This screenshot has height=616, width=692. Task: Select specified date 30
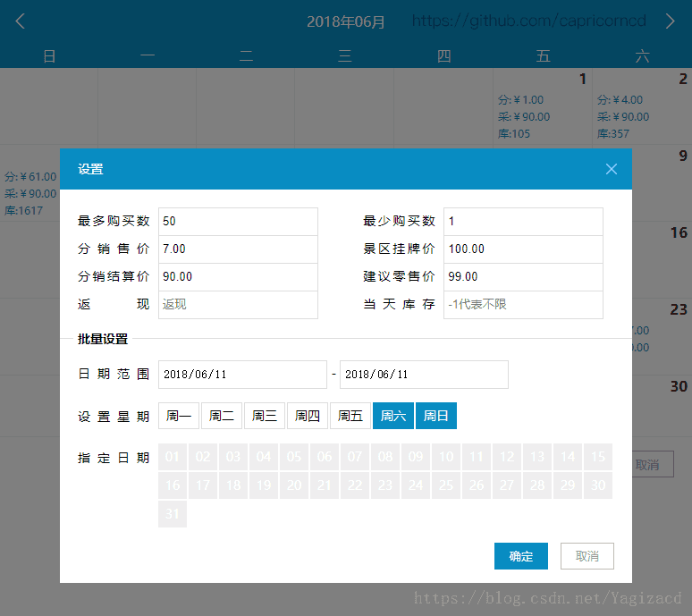pos(598,485)
